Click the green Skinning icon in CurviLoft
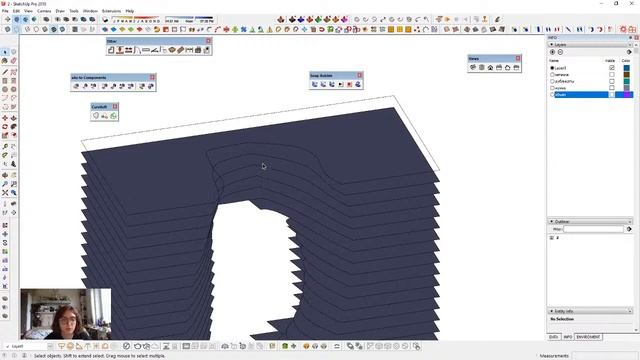Viewport: 640px width, 360px height. 113,116
